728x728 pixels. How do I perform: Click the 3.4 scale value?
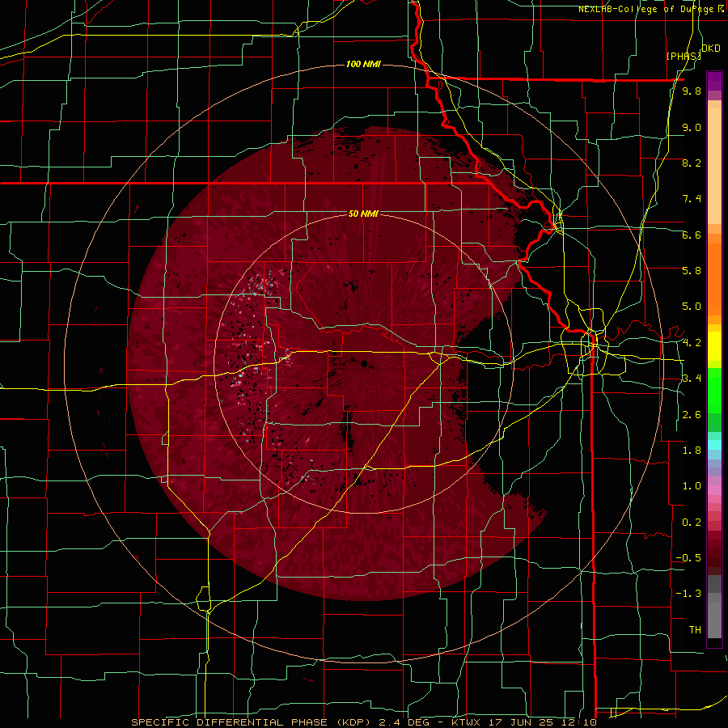coord(692,379)
